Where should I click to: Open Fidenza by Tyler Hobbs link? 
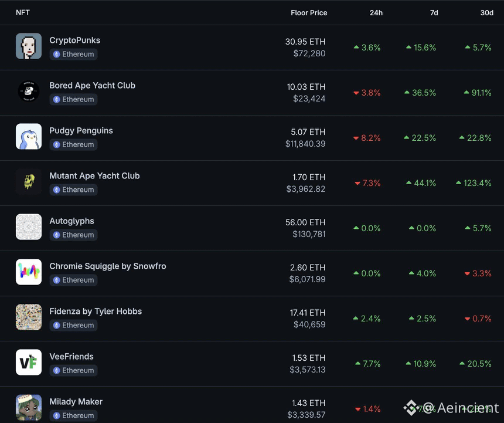(96, 312)
